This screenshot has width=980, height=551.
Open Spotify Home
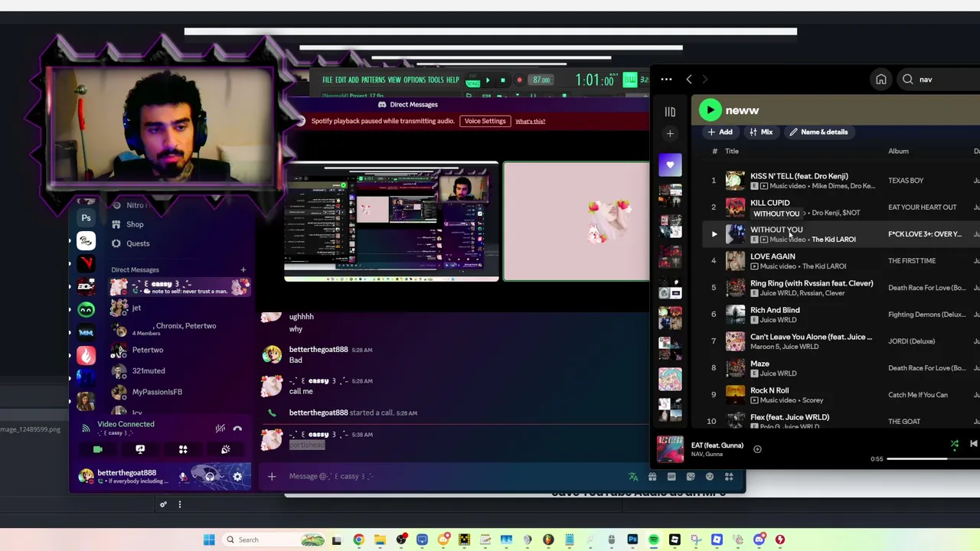[x=881, y=79]
